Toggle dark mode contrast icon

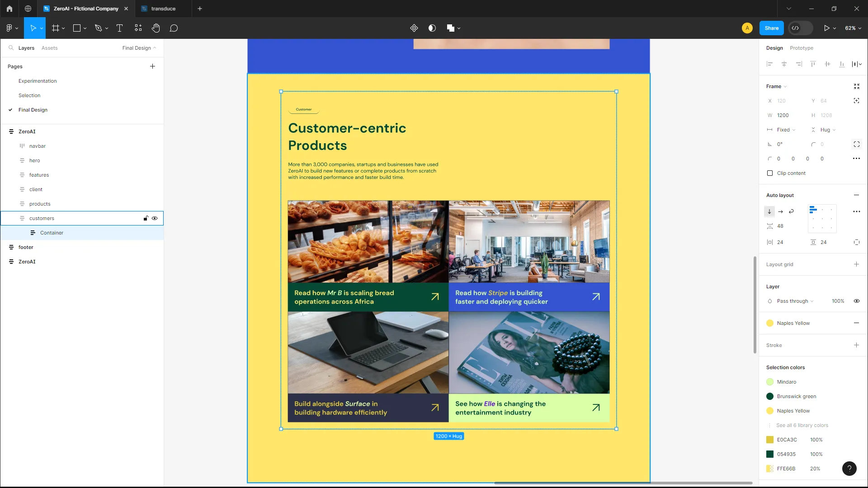432,28
